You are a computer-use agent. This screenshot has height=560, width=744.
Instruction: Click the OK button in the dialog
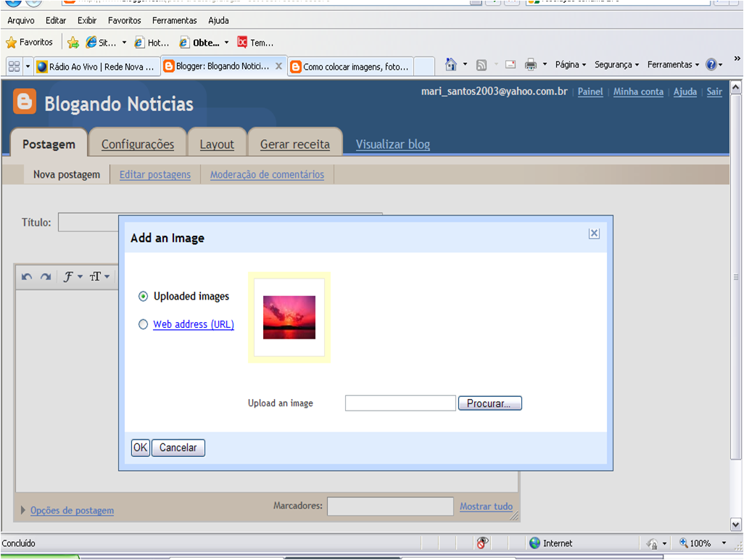[x=139, y=448]
